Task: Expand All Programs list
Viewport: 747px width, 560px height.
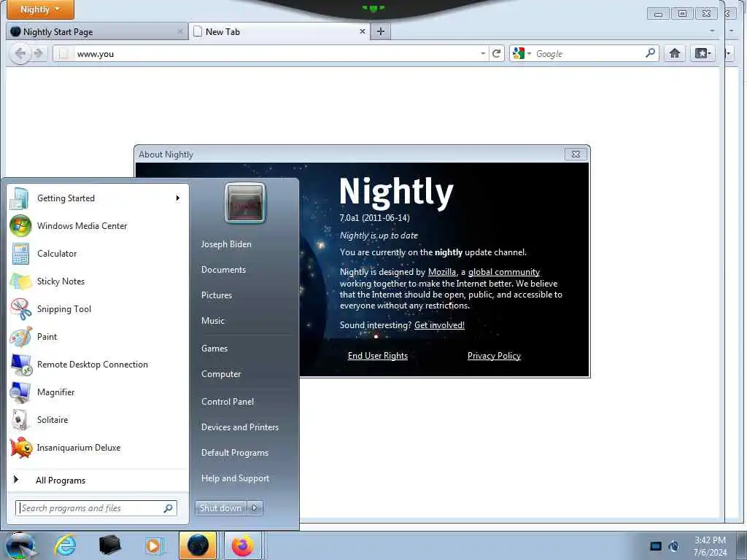Action: click(97, 480)
